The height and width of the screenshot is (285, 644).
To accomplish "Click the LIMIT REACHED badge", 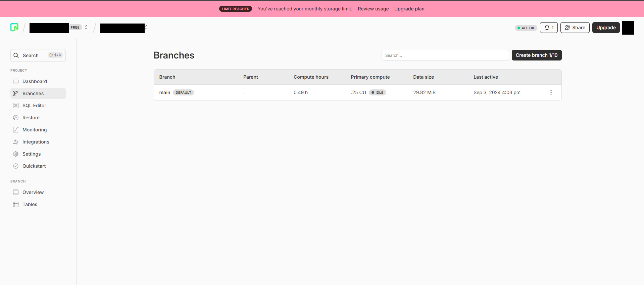I will click(x=236, y=9).
